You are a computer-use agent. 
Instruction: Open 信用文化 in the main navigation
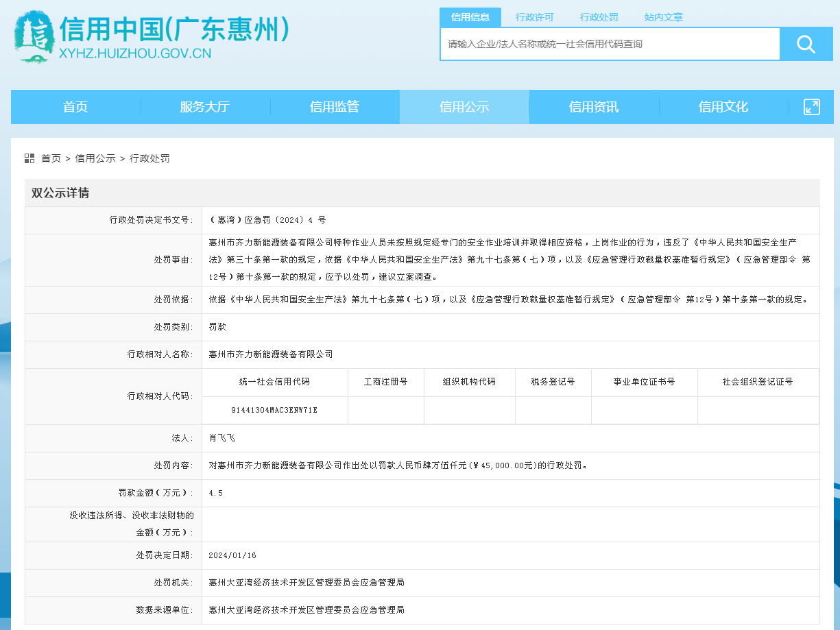[x=723, y=107]
